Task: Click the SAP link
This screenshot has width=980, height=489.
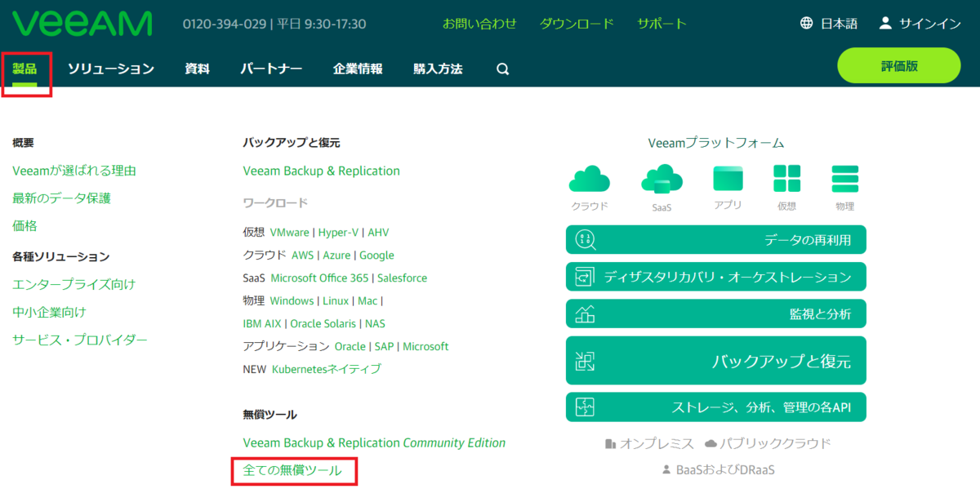Action: click(x=384, y=346)
